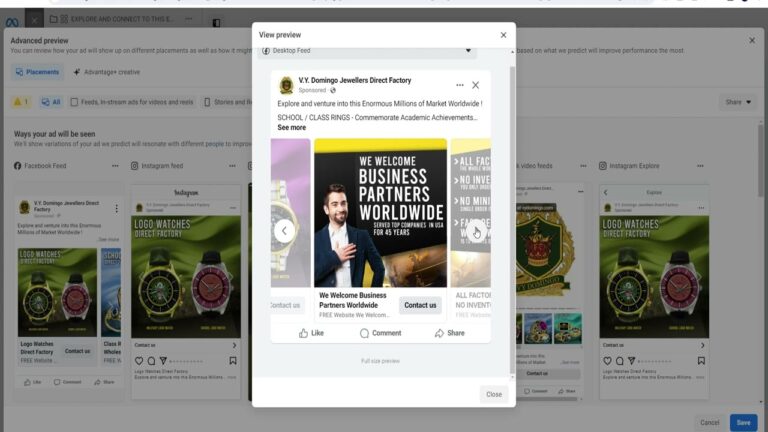Click the Comment icon on ad preview
This screenshot has height=432, width=768.
tap(380, 333)
